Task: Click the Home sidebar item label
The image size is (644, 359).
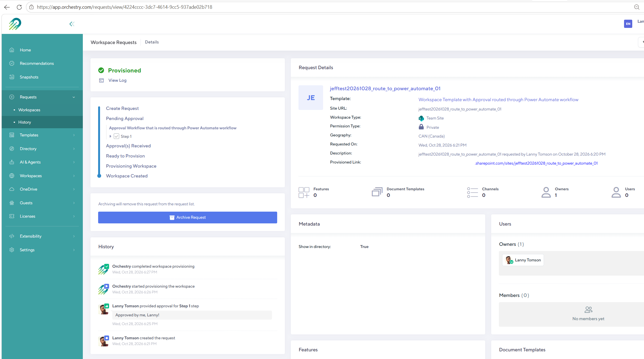Action: coord(25,50)
